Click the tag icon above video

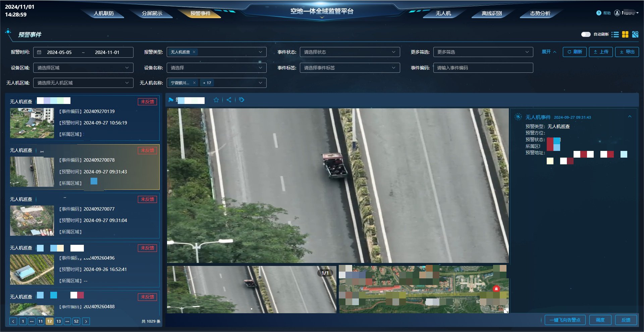coord(241,100)
